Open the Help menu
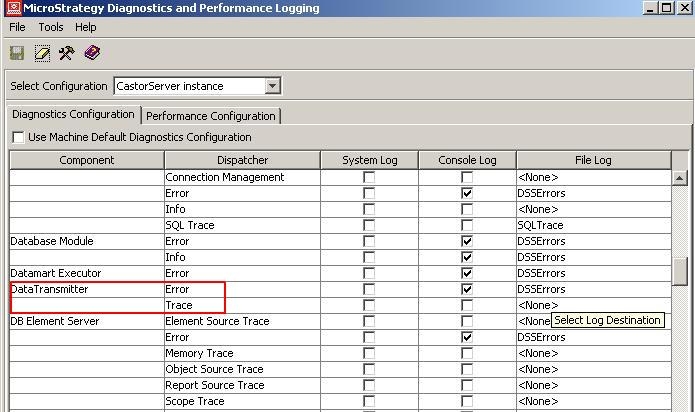 click(x=86, y=27)
